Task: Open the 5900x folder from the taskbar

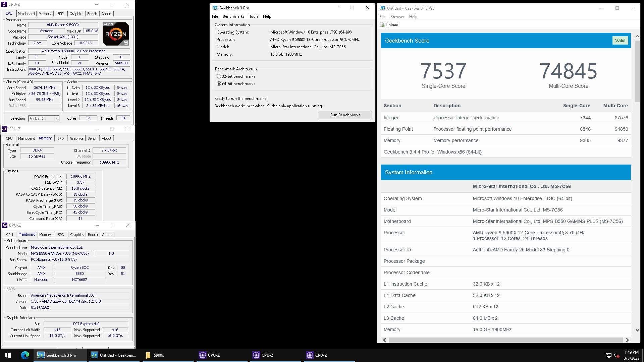Action: click(168, 355)
